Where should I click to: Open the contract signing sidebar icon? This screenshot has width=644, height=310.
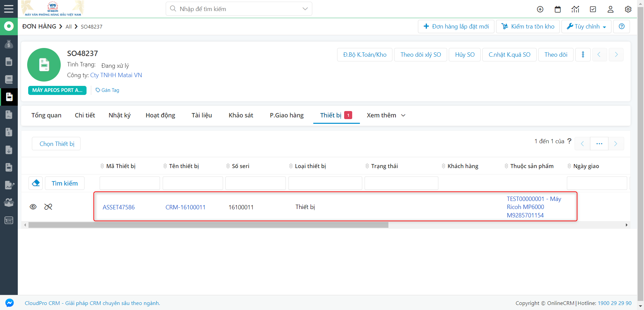[9, 185]
